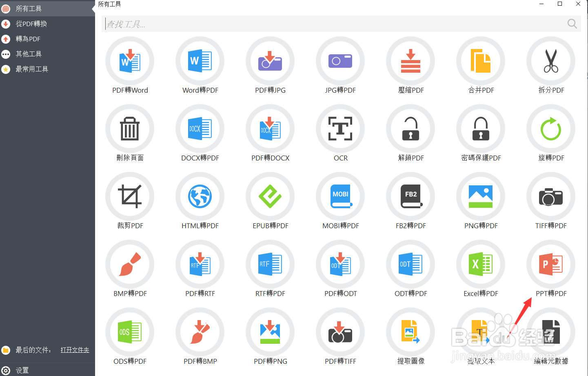Open the 其他工具 category

point(47,54)
